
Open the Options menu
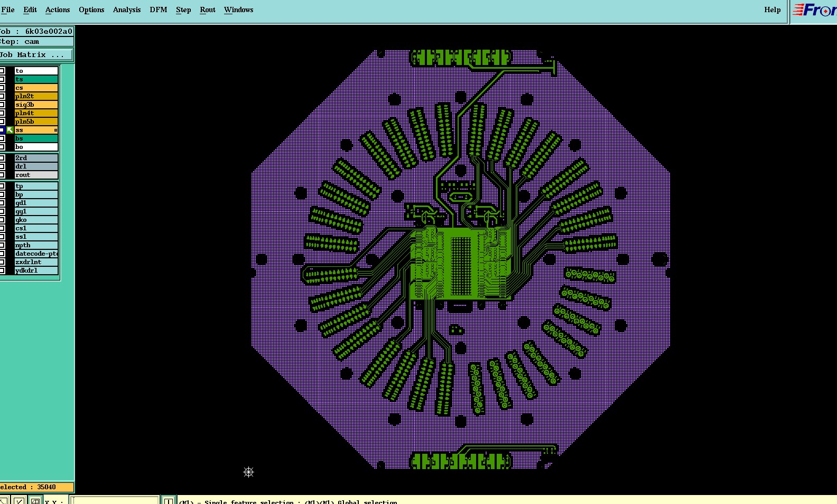91,10
